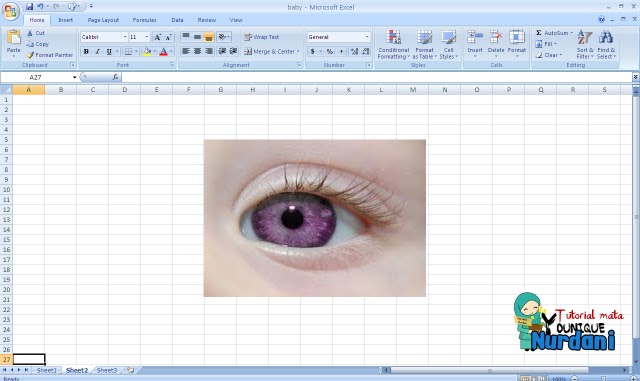Open Sort & Filter
This screenshot has height=381, width=640.
tap(585, 45)
